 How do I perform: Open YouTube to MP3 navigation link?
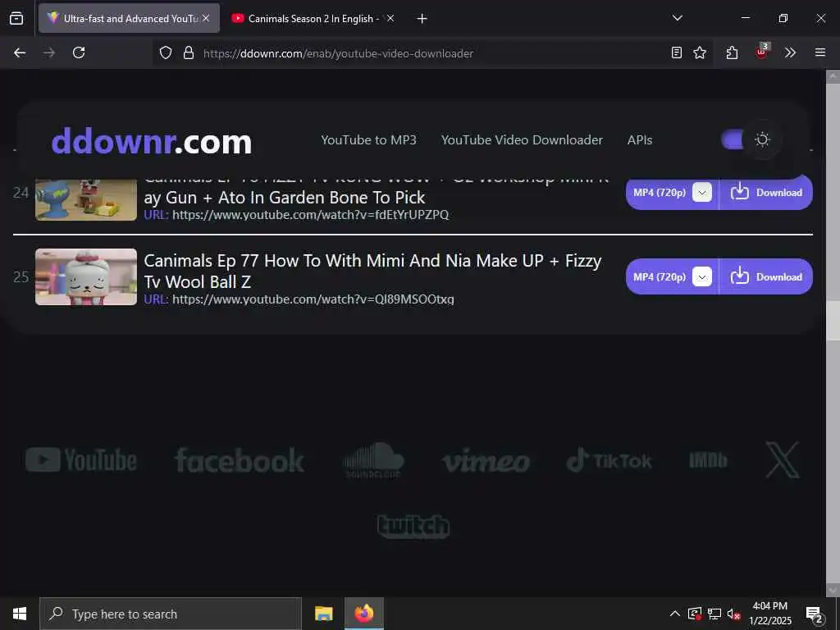(368, 139)
